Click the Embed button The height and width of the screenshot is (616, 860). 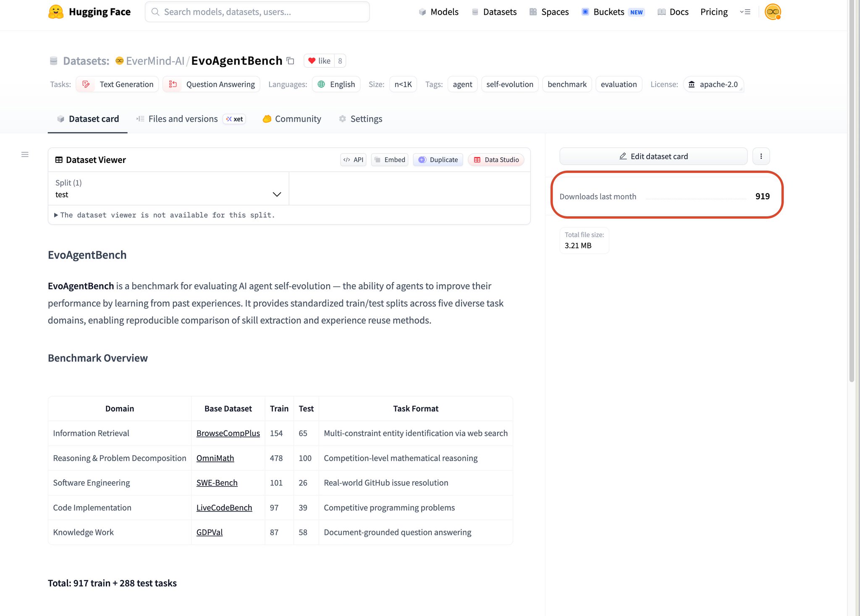(x=390, y=160)
